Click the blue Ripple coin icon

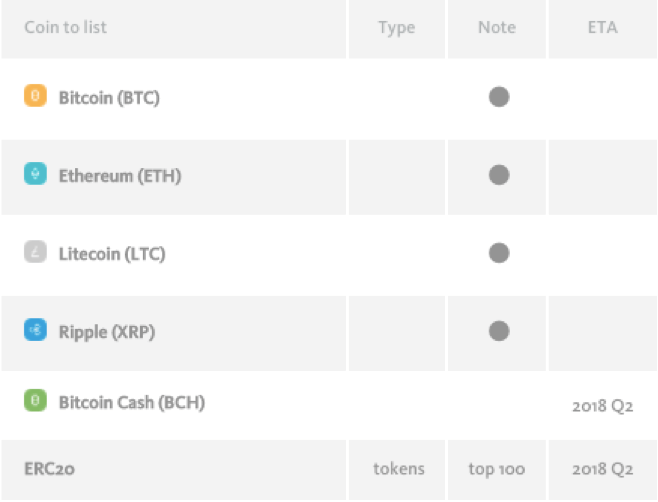[x=35, y=330]
